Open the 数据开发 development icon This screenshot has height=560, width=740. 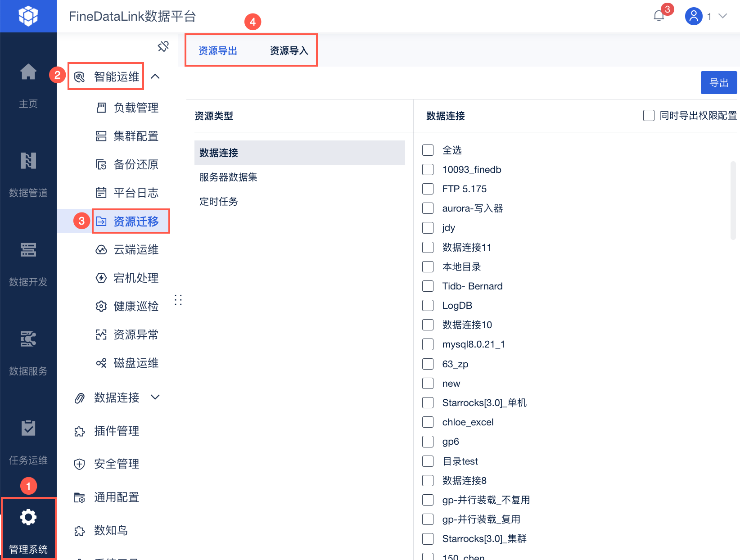(28, 250)
